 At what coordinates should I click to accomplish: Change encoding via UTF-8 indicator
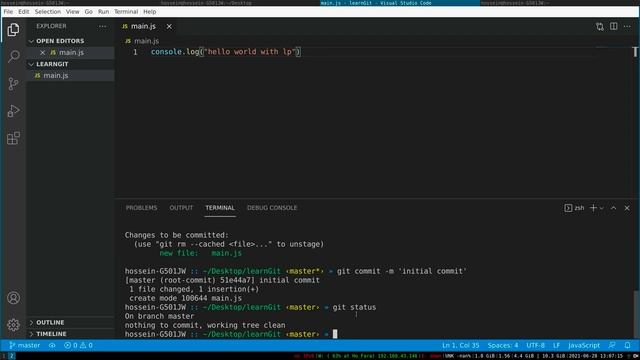click(x=536, y=345)
